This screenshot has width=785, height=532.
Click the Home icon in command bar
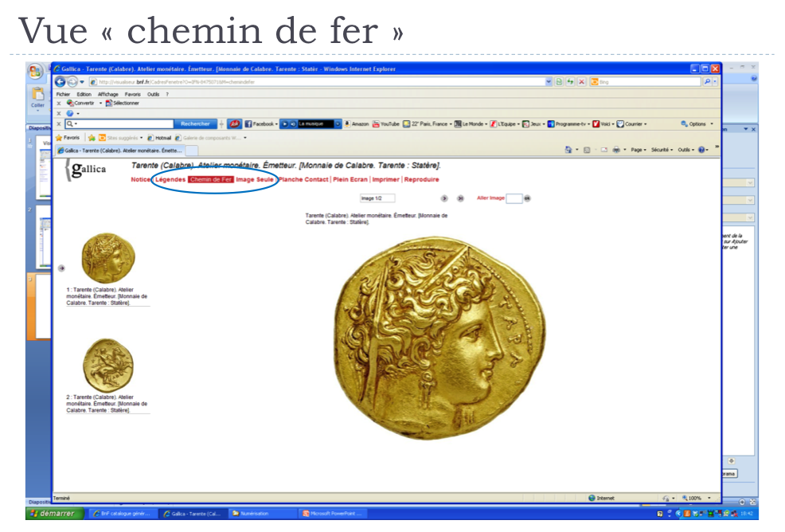coord(568,150)
